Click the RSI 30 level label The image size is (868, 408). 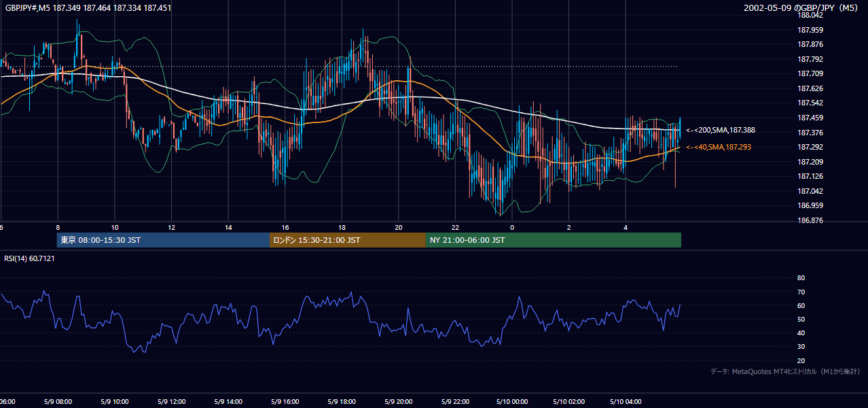[x=801, y=347]
